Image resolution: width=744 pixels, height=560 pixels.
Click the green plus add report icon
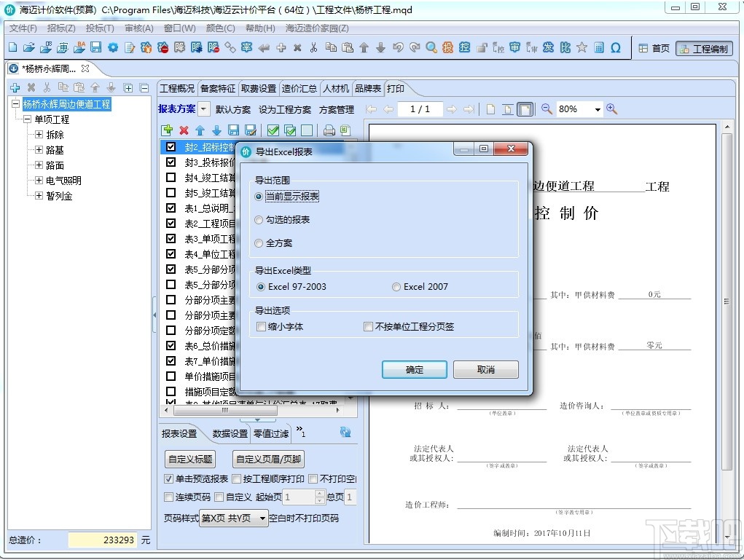point(167,130)
